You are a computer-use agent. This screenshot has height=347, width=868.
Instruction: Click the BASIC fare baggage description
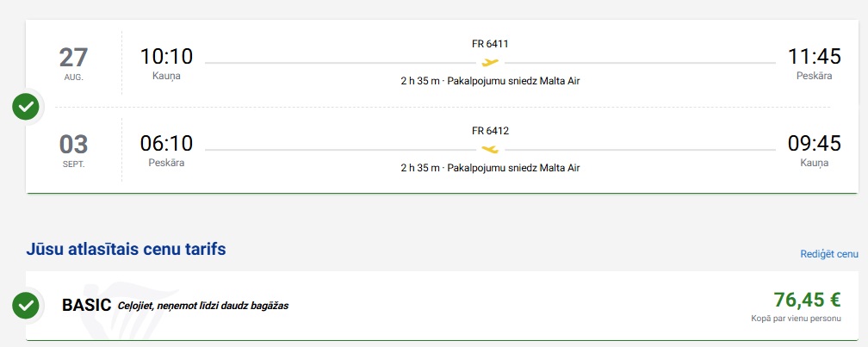click(202, 306)
